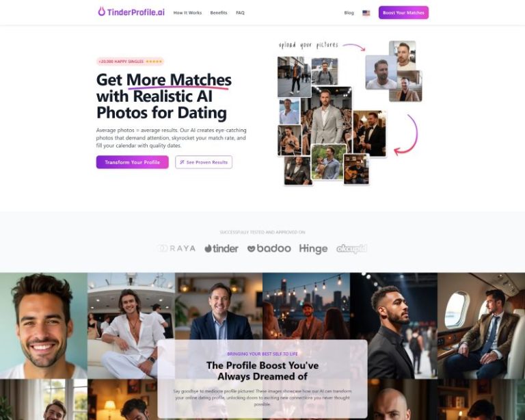Click the Transform Your Profile button

point(132,162)
